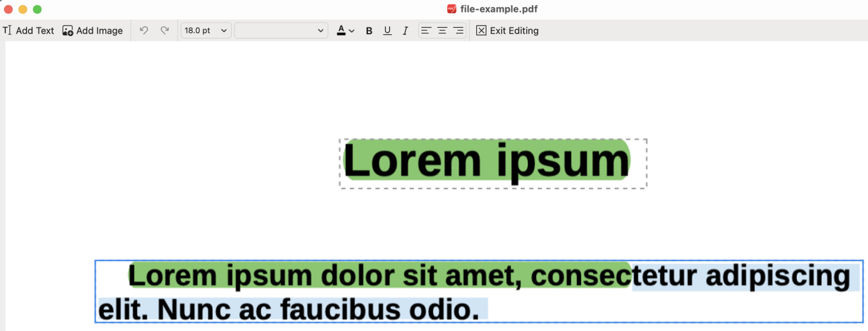Enter full screen with the green button
Image resolution: width=868 pixels, height=331 pixels.
[x=37, y=9]
